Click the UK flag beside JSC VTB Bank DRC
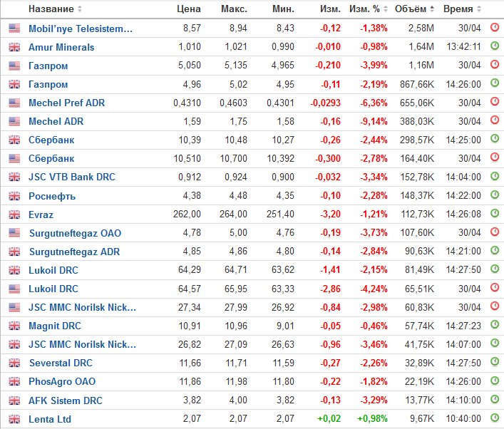This screenshot has width=504, height=429. click(14, 177)
